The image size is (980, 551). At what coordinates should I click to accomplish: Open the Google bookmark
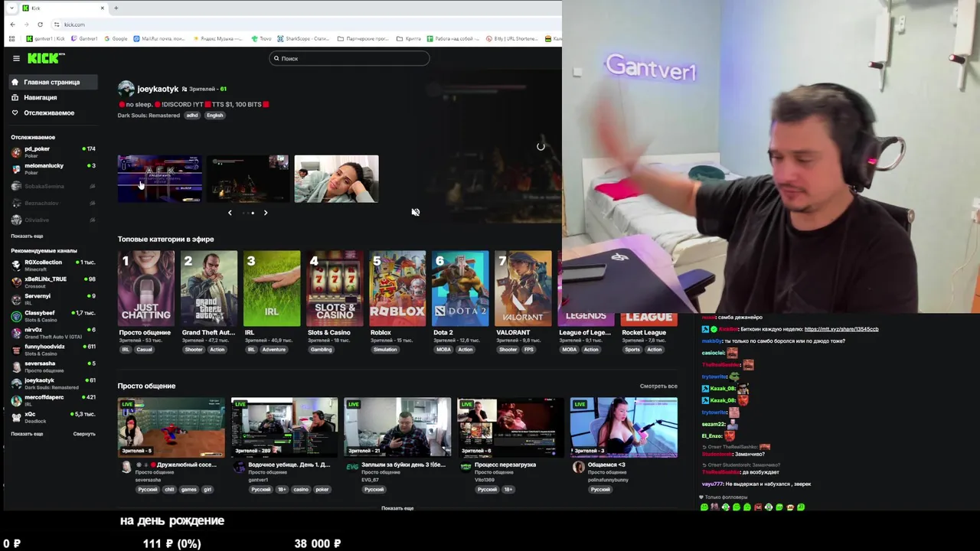(x=116, y=38)
